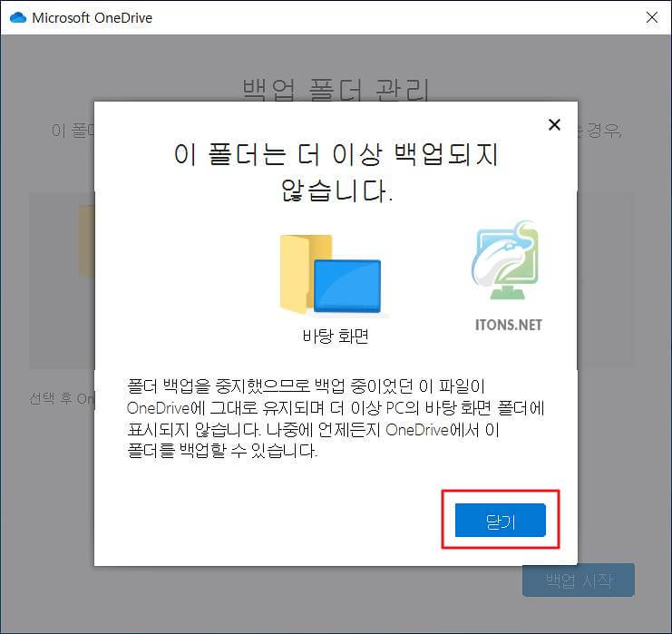This screenshot has width=672, height=634.
Task: Click the blue 닫기 button
Action: point(500,520)
